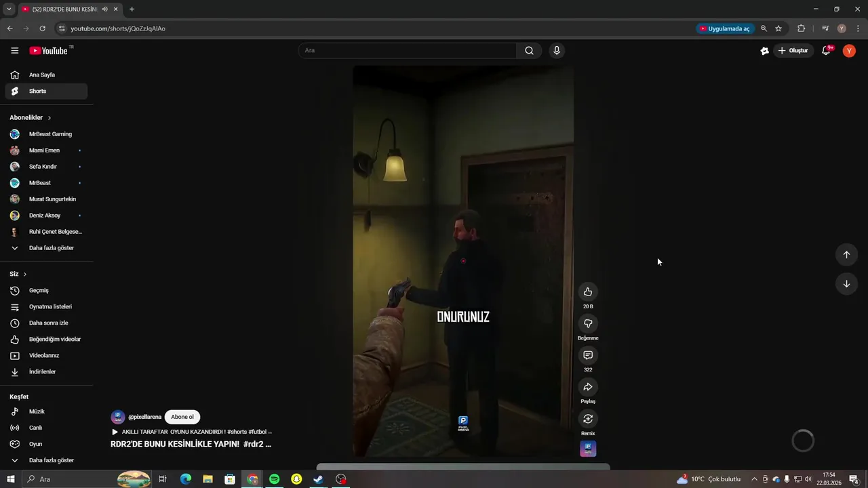This screenshot has width=868, height=488.
Task: Mute the tab via speaker icon
Action: click(104, 9)
